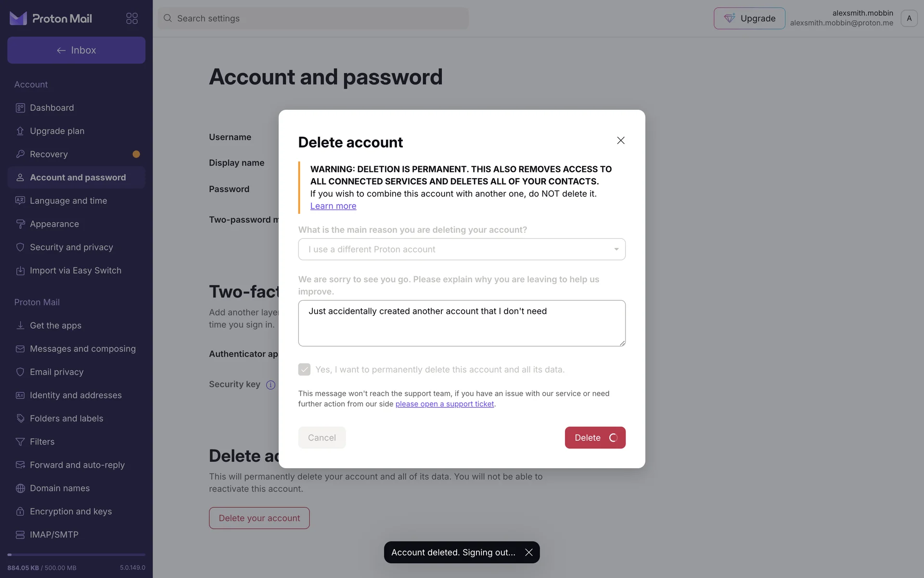Click the search magnifier icon
This screenshot has width=924, height=578.
point(167,18)
